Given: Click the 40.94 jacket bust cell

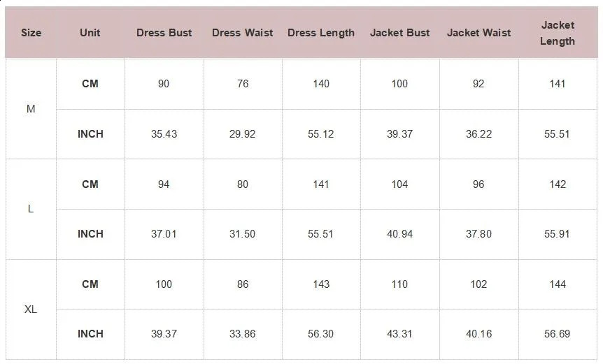Looking at the screenshot, I should click(x=399, y=234).
